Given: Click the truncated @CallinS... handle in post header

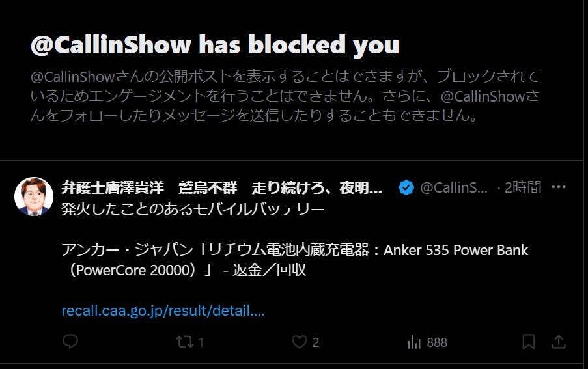Looking at the screenshot, I should point(454,187).
